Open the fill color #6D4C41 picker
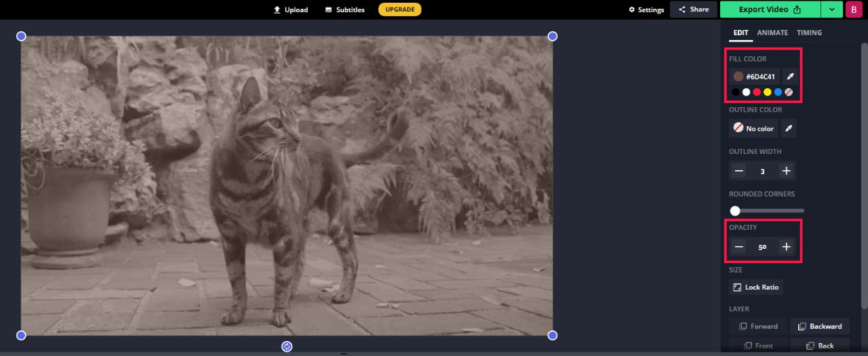This screenshot has width=868, height=356. pos(754,77)
